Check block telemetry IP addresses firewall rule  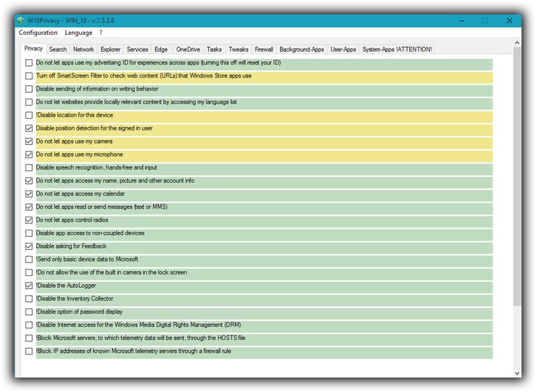point(29,351)
